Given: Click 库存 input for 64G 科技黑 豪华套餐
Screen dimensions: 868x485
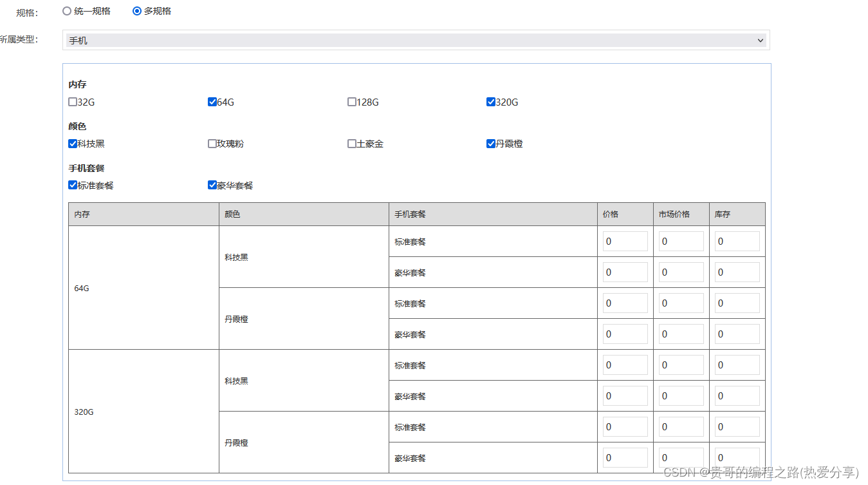Looking at the screenshot, I should click(x=737, y=272).
